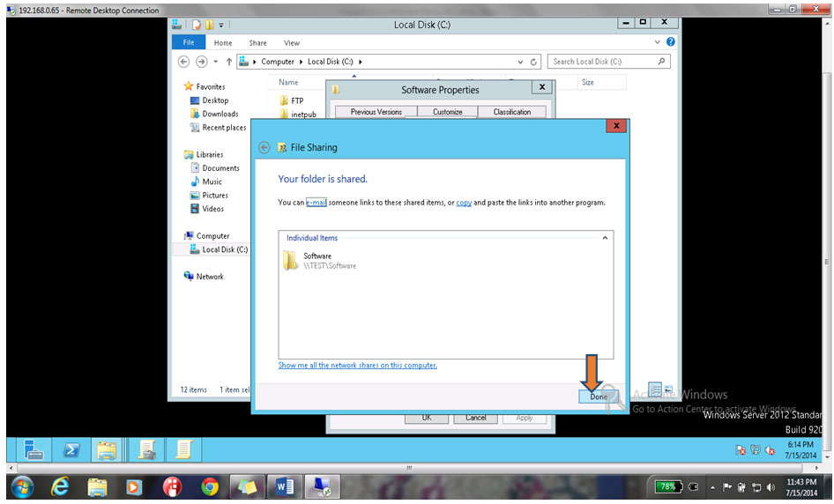834x504 pixels.
Task: Open Videos library
Action: [207, 209]
